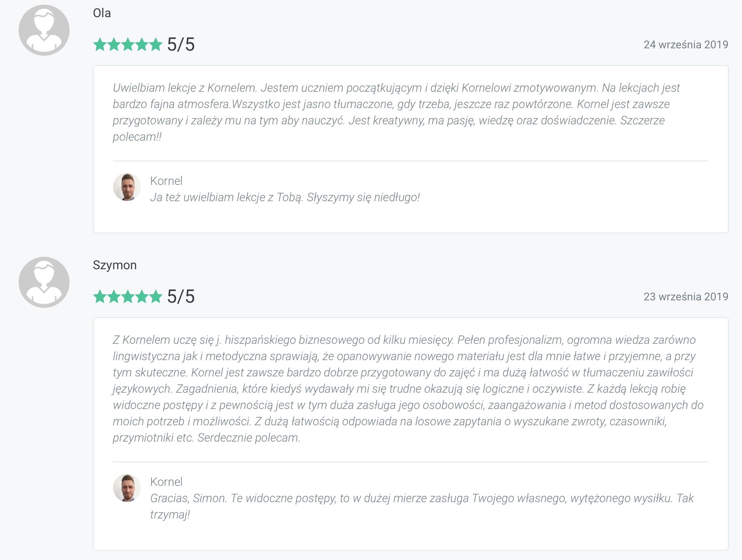
Task: Open Kornel's profile photo in Ola's review
Action: [x=127, y=187]
